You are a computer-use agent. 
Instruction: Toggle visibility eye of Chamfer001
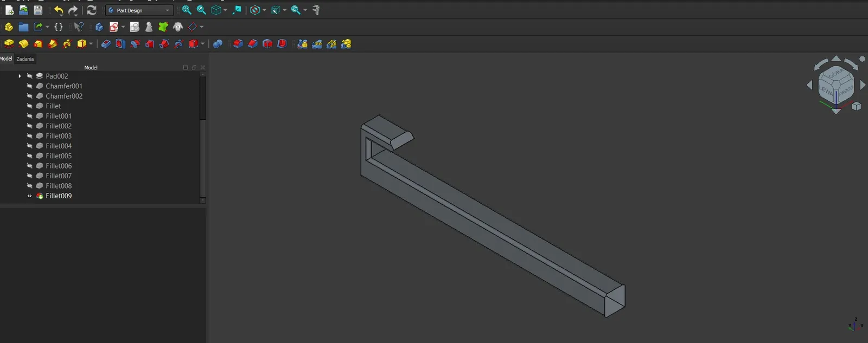click(x=29, y=86)
